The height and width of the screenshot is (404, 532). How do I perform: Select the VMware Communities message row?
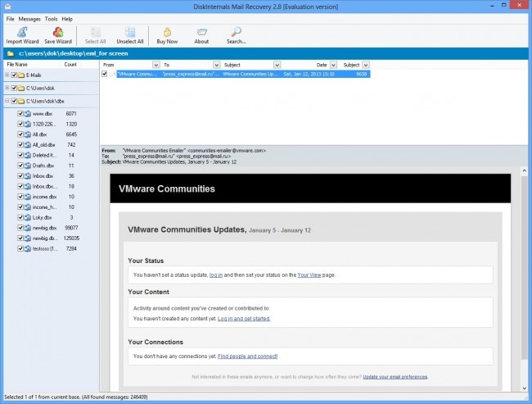[243, 74]
